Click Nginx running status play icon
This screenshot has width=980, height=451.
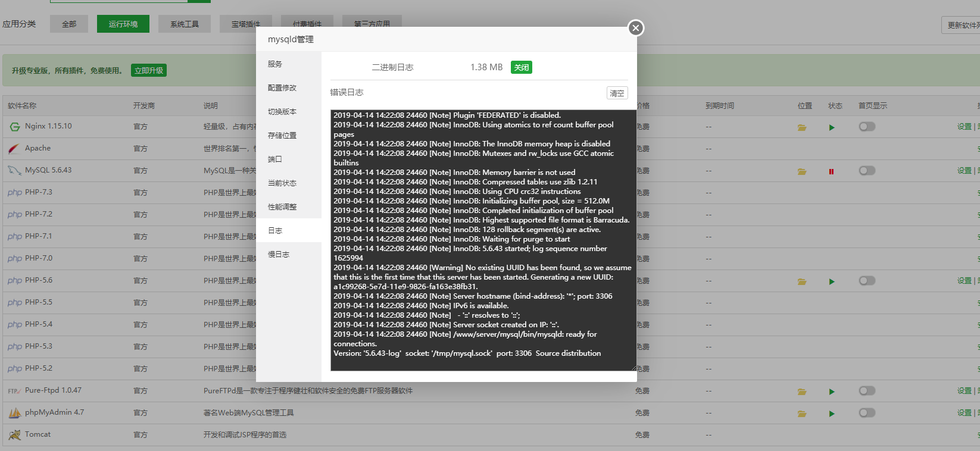click(x=832, y=127)
